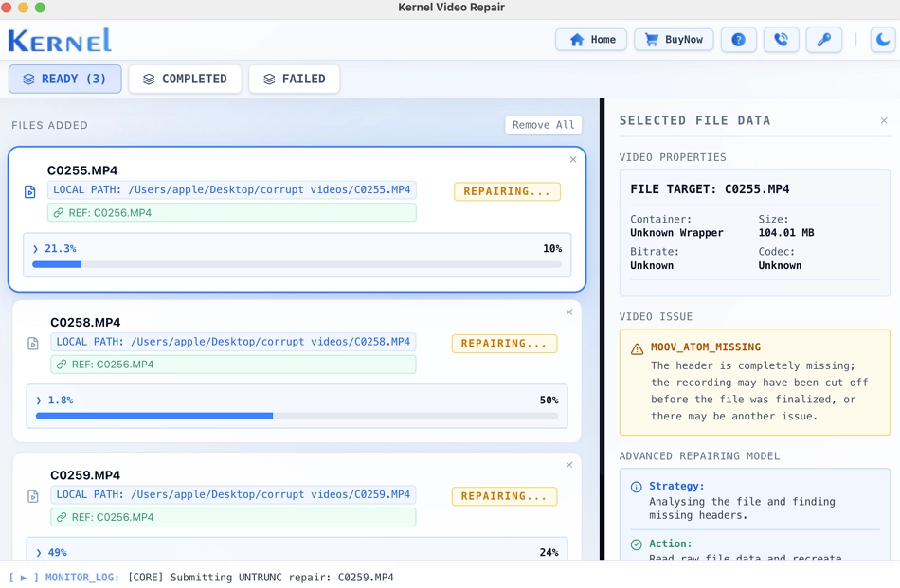Click the video file icon beside C0259.MP4
900x588 pixels.
point(33,496)
